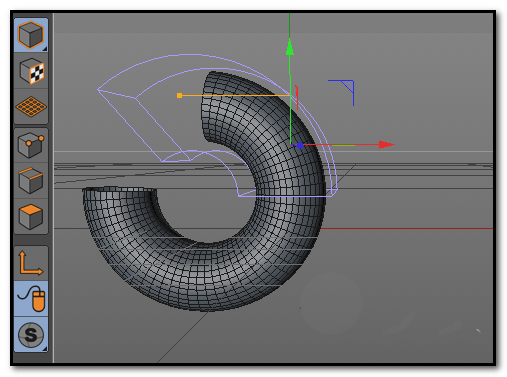The width and height of the screenshot is (507, 377).
Task: Enable the Axis modification tool
Action: tap(31, 263)
